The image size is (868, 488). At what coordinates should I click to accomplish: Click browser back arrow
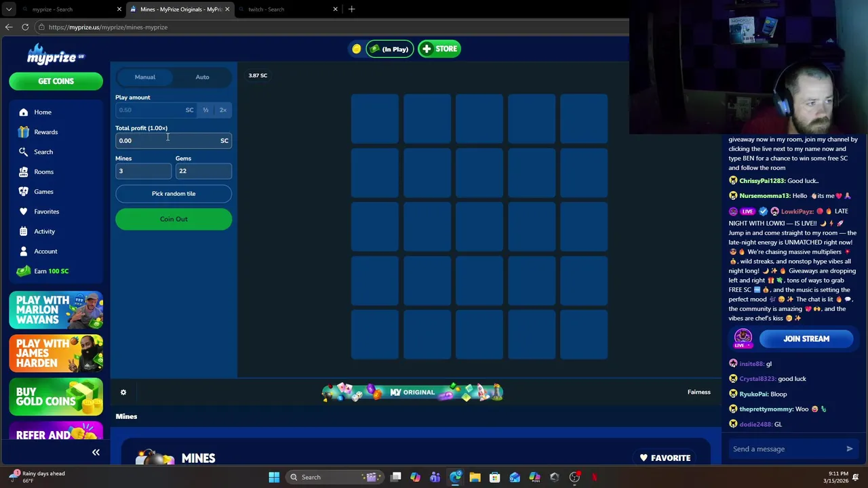pos(9,27)
